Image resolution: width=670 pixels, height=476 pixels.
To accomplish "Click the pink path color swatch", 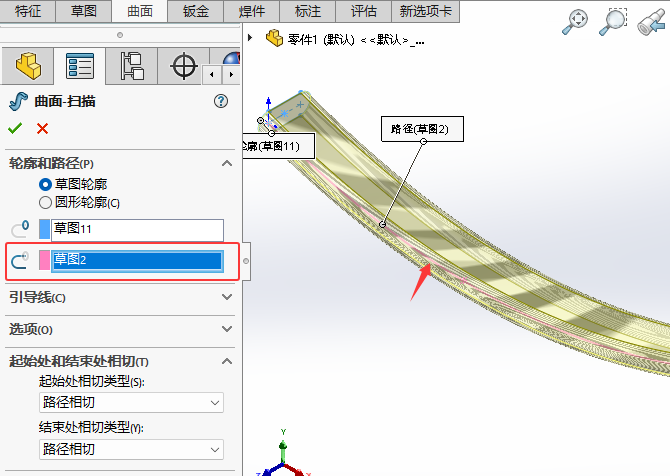I will (44, 260).
